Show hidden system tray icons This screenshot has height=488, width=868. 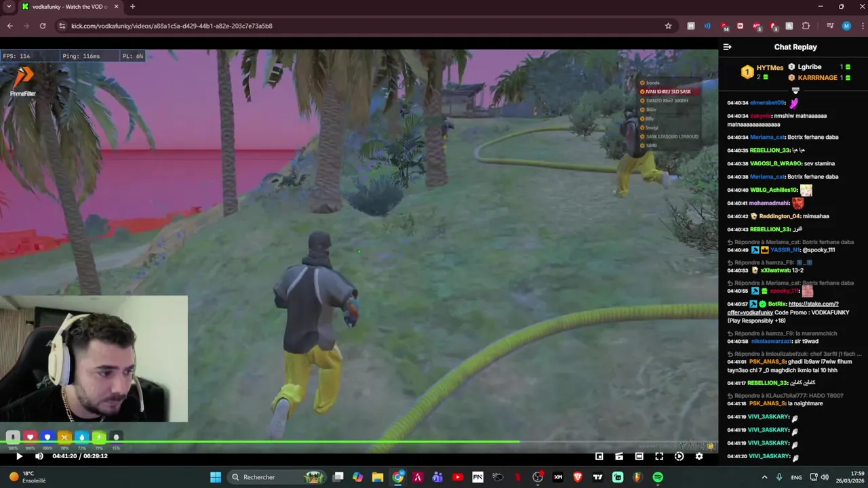[x=765, y=477]
